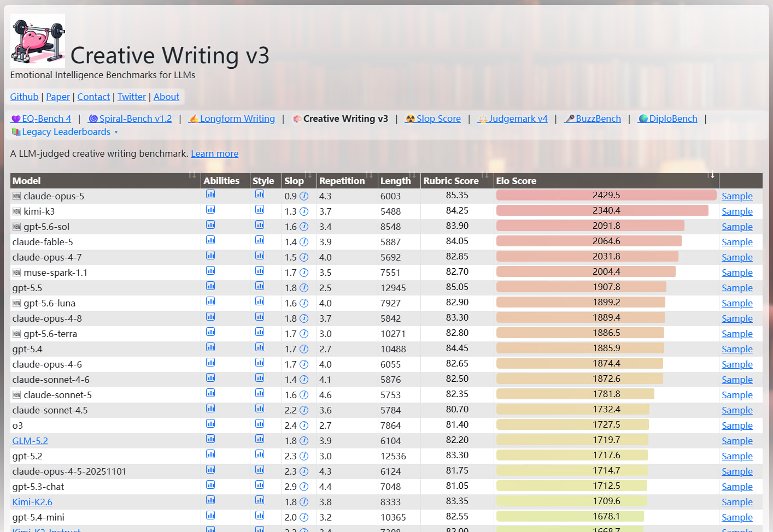Open Abilities chart icon for gpt-5.6-terra

(x=210, y=332)
